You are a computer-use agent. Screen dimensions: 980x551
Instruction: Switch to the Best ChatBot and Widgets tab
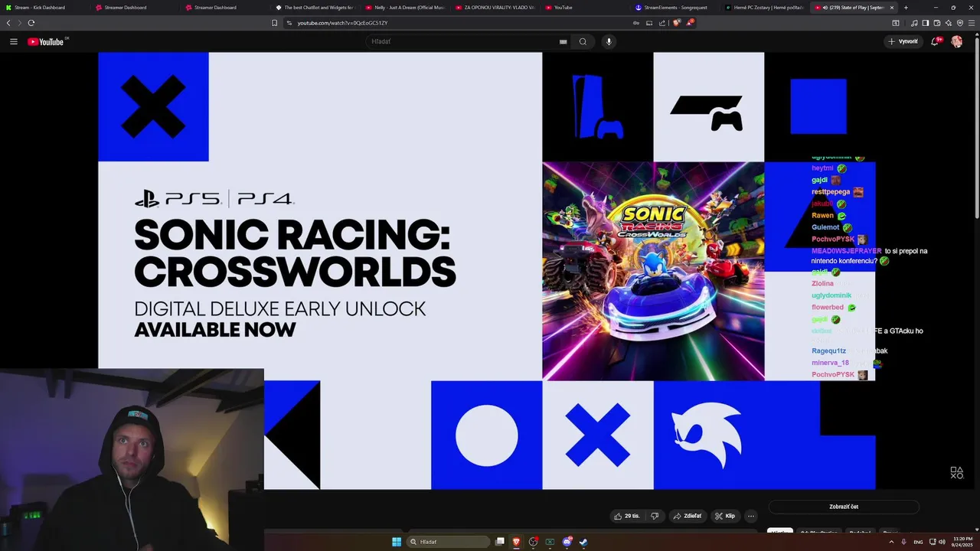click(x=315, y=8)
